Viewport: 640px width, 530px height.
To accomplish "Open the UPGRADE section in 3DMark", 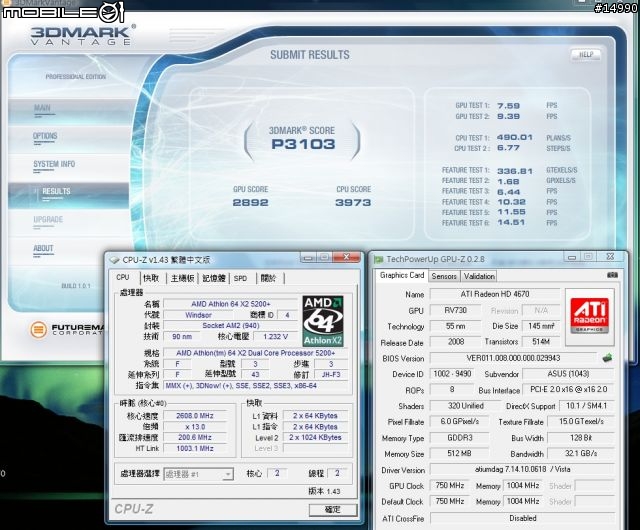I will pyautogui.click(x=48, y=220).
